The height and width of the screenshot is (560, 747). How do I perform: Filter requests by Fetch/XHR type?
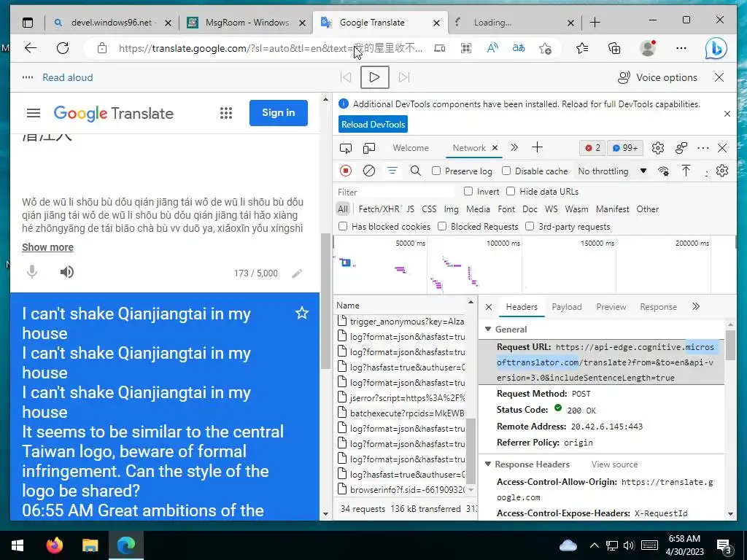(379, 209)
